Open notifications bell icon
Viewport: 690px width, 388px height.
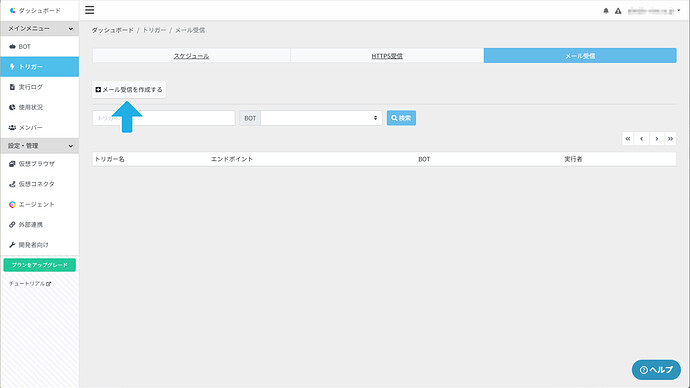pyautogui.click(x=606, y=11)
